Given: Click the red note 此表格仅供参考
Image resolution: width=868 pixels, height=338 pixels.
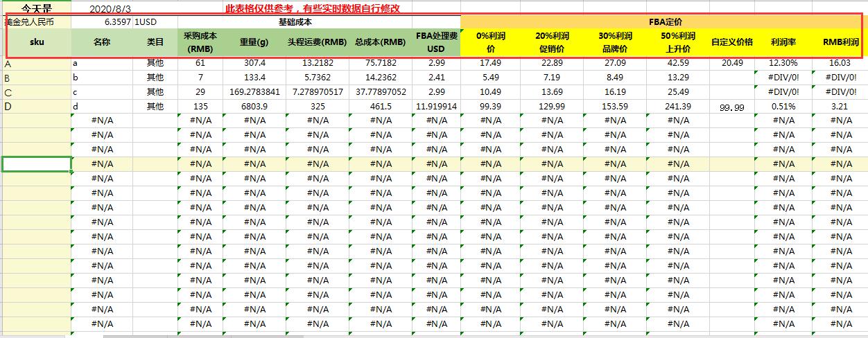Looking at the screenshot, I should tap(312, 8).
